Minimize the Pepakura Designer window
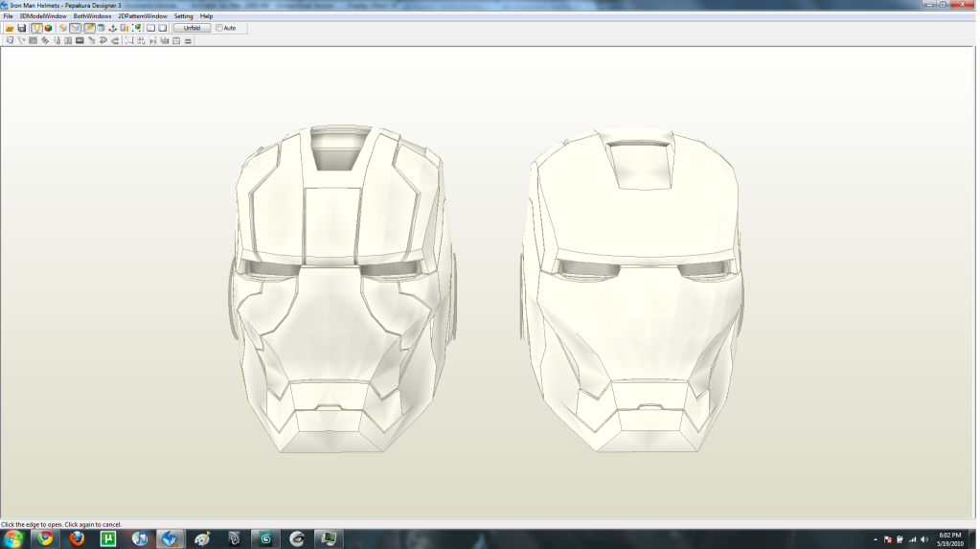The height and width of the screenshot is (549, 980). click(929, 5)
